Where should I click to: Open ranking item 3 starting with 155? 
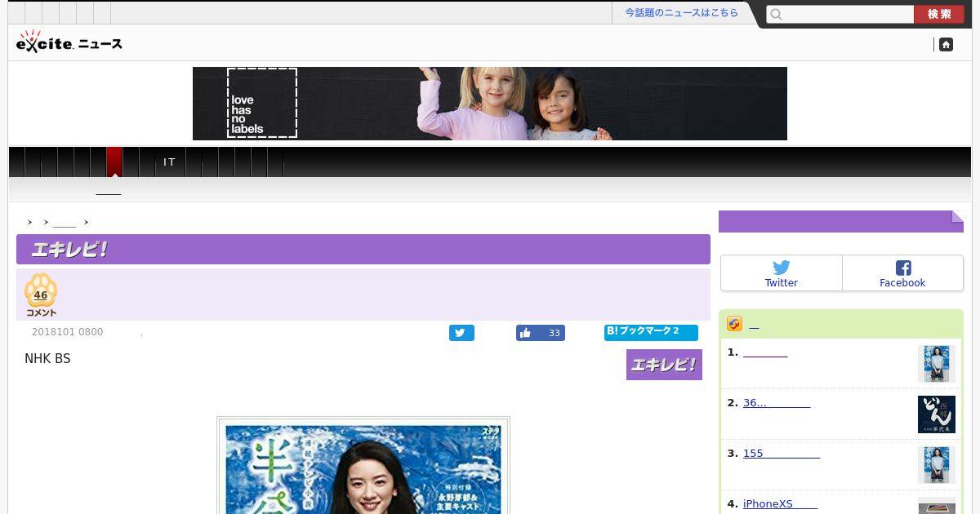782,454
